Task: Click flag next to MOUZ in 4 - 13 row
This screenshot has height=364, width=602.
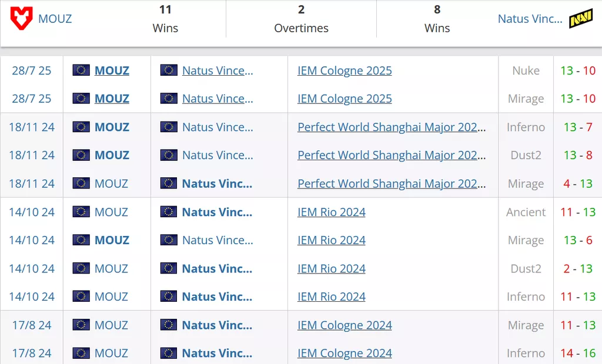Action: point(81,184)
